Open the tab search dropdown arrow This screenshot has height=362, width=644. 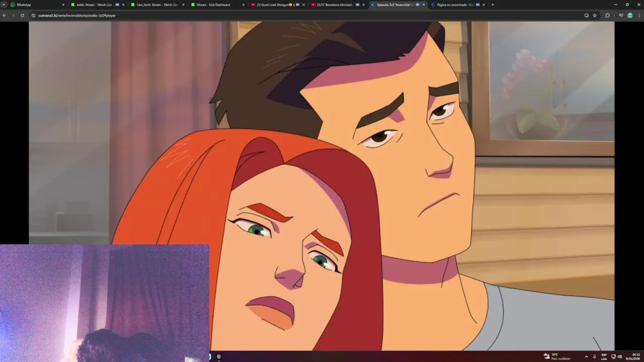[4, 5]
